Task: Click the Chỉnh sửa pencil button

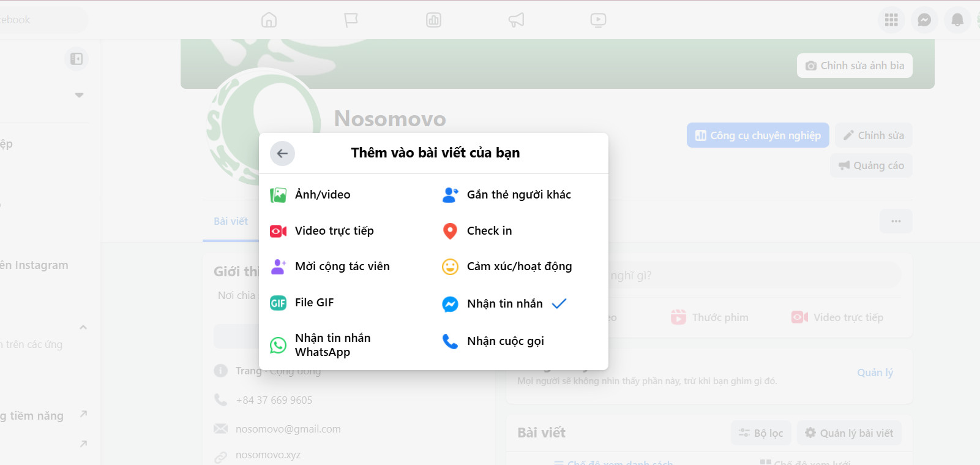Action: 873,135
